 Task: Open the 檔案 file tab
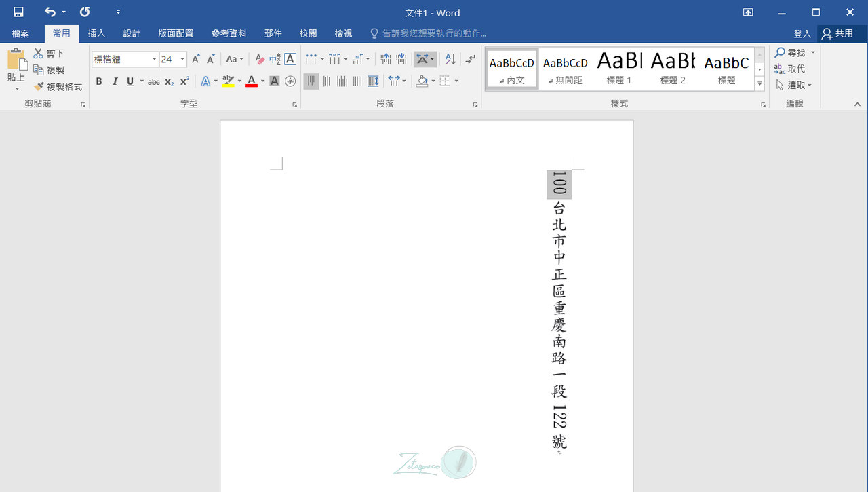coord(20,33)
